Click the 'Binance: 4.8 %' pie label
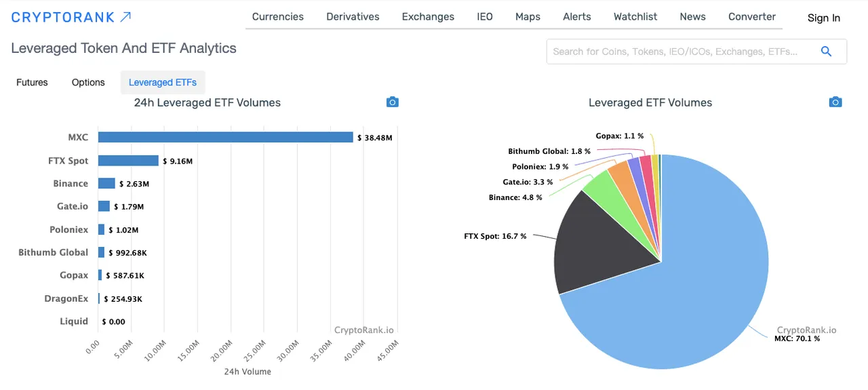 click(x=515, y=197)
